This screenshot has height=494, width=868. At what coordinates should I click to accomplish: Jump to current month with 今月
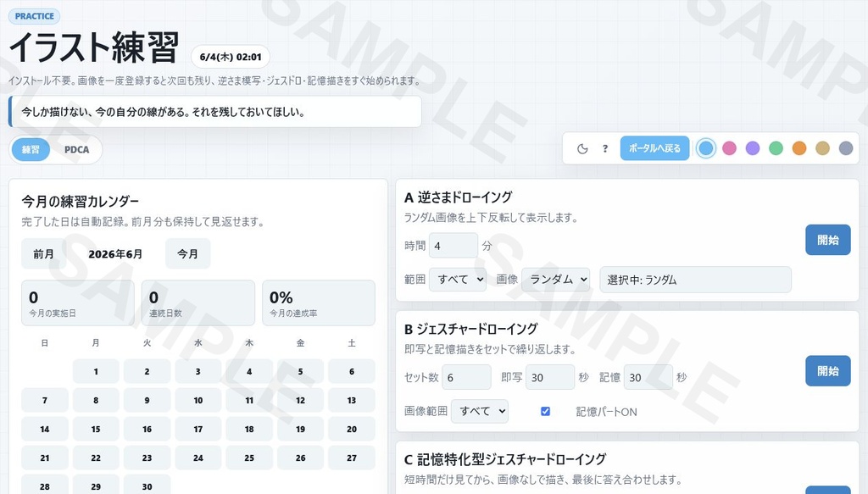(x=187, y=254)
